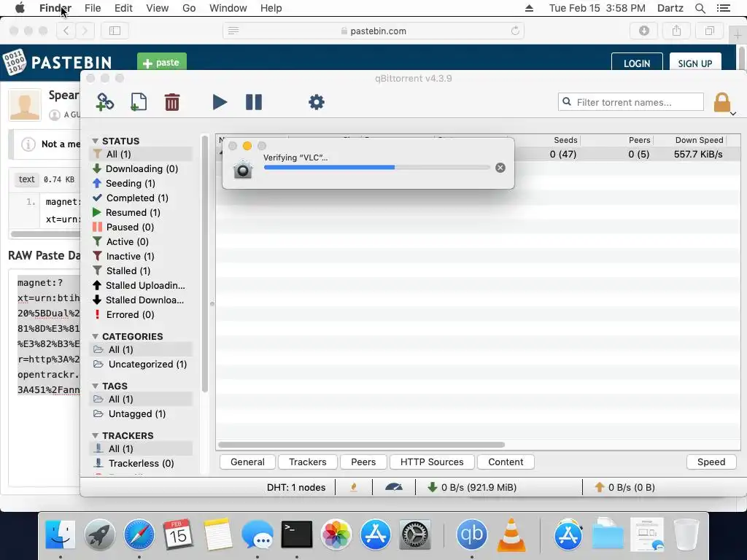Screen dimensions: 747x560
Task: Click the upload speed status 0 B/s (0 B)
Action: (x=624, y=487)
